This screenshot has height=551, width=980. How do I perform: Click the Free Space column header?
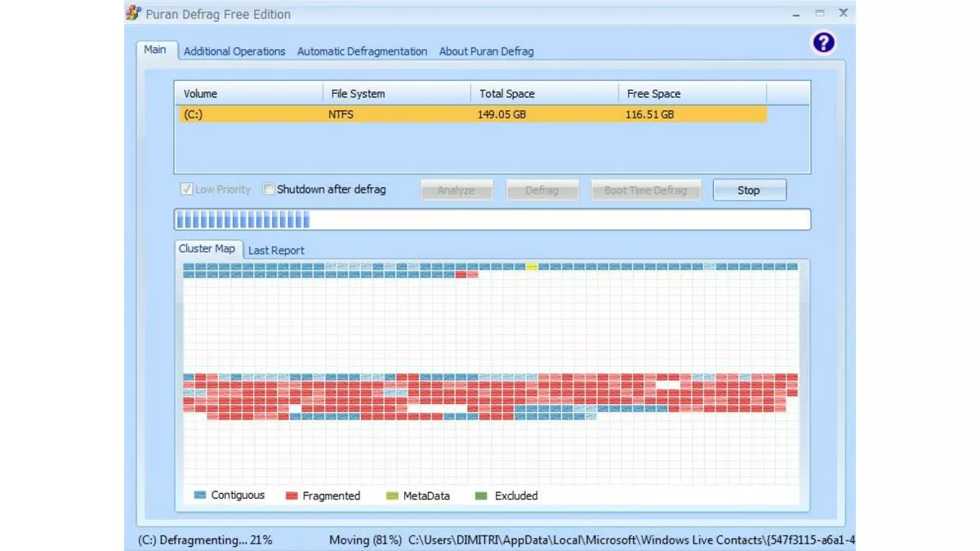[x=653, y=93]
